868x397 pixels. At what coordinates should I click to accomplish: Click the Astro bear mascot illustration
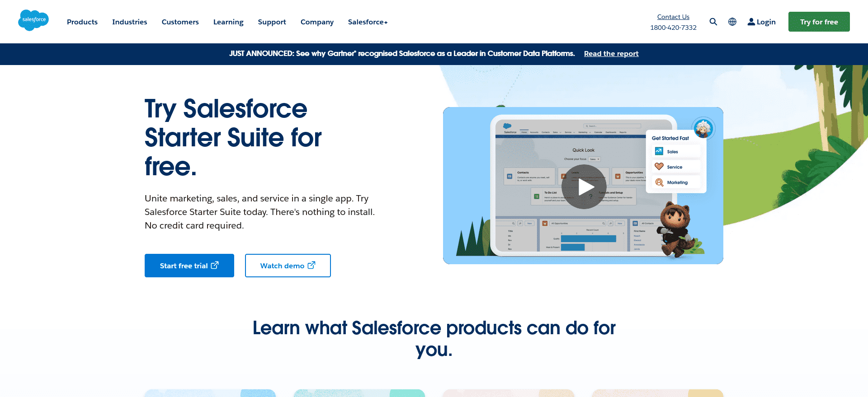click(677, 229)
